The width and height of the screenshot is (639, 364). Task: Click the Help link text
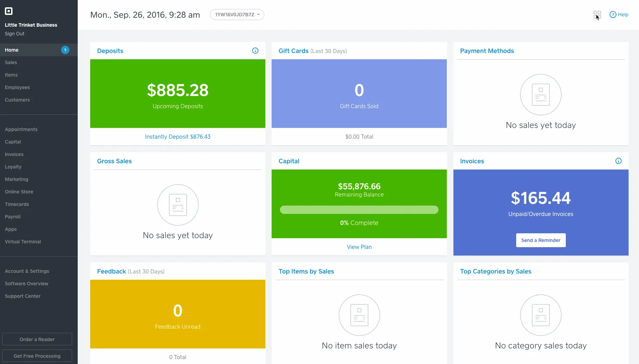click(x=623, y=15)
